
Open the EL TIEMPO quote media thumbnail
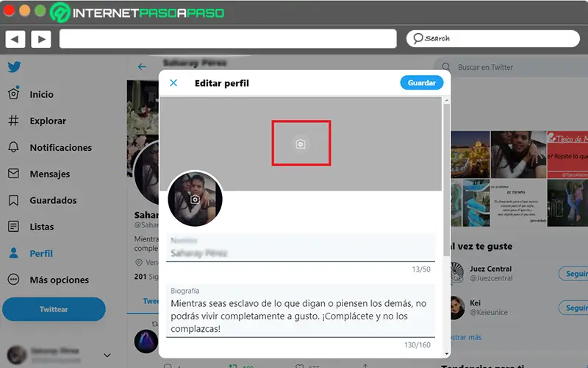[x=518, y=203]
